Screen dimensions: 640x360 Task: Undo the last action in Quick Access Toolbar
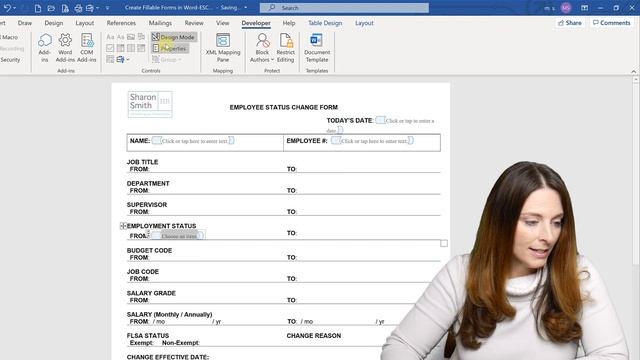pyautogui.click(x=7, y=8)
